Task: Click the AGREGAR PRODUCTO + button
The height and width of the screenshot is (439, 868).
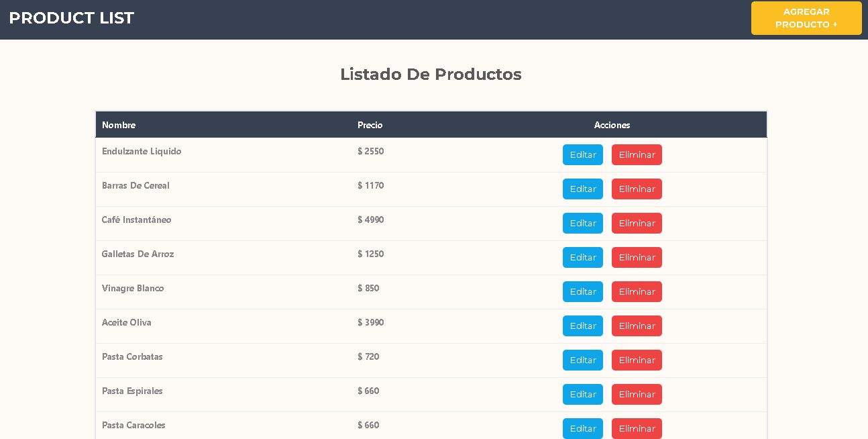Action: coord(806,18)
